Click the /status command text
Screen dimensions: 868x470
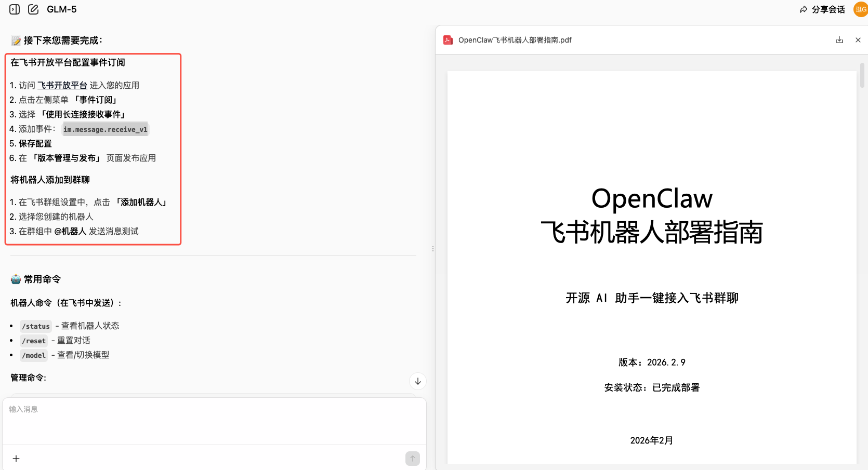point(35,326)
